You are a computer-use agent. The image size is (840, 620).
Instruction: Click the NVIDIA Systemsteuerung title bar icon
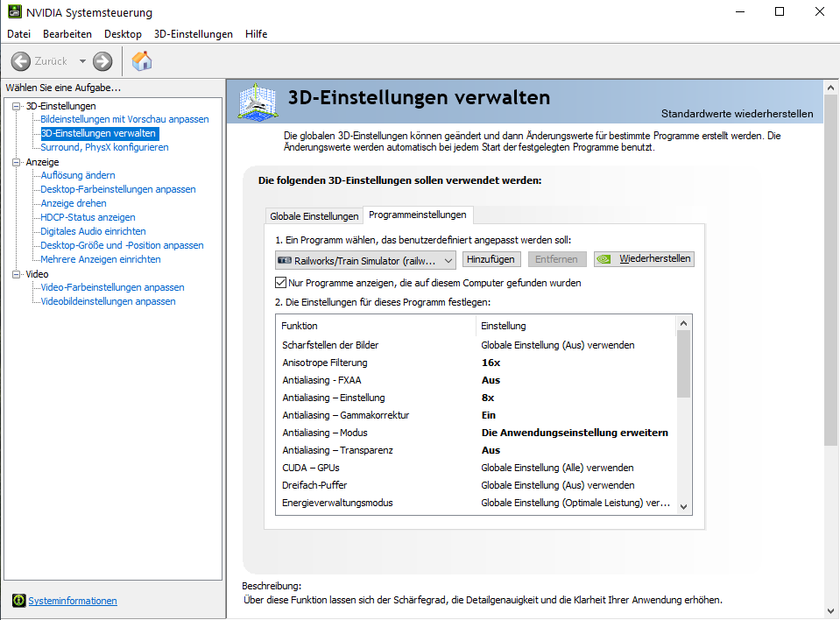15,12
